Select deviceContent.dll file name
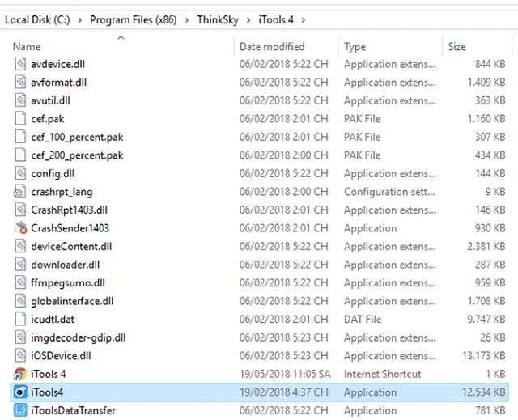518x420 pixels. click(x=71, y=246)
